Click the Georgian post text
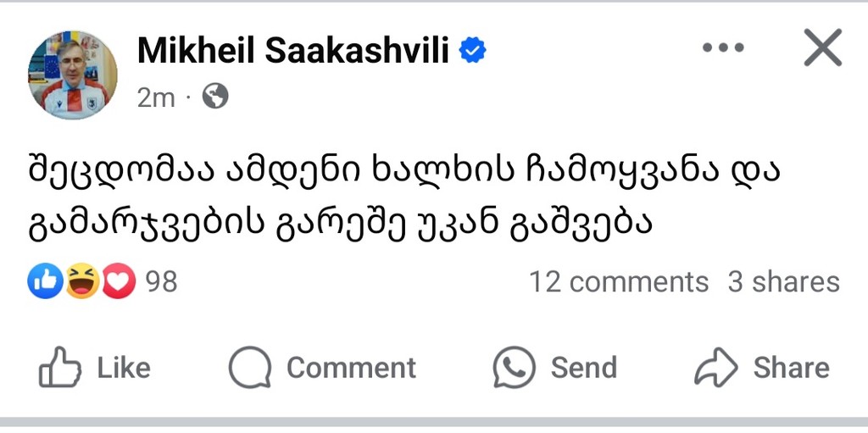The image size is (868, 433). [x=407, y=197]
